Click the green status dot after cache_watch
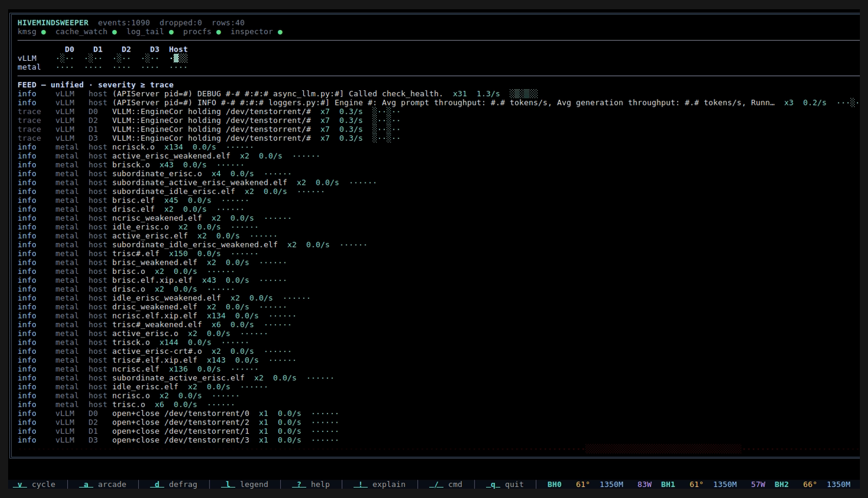The image size is (868, 498). coord(115,32)
